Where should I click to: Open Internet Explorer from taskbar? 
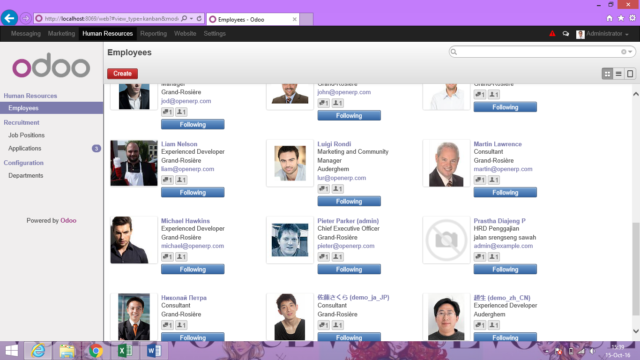(38, 351)
